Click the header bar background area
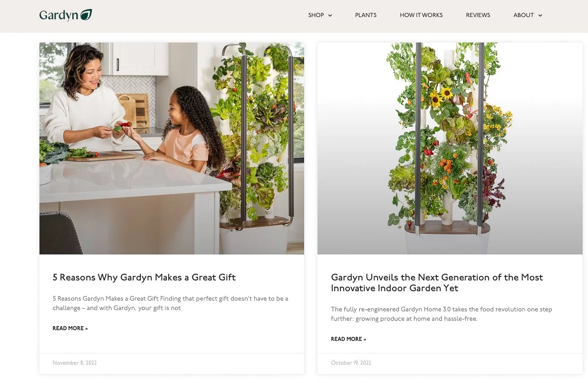588x383 pixels. 202,16
